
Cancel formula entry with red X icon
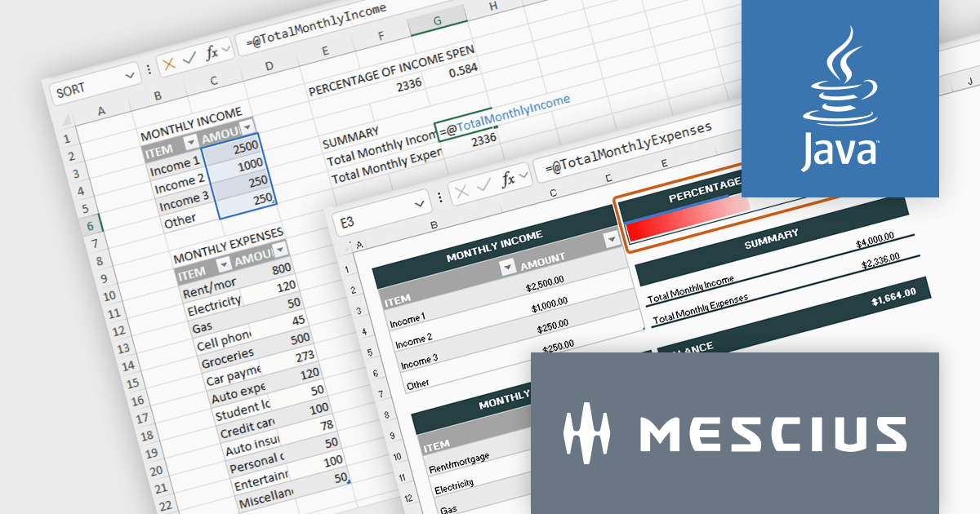168,62
